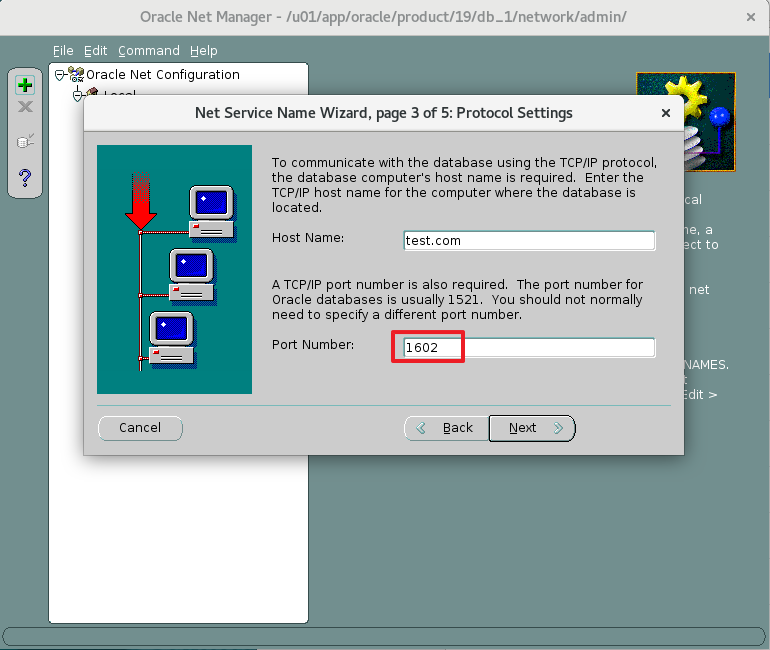Viewport: 770px width, 650px height.
Task: Open the Command menu
Action: [x=149, y=51]
